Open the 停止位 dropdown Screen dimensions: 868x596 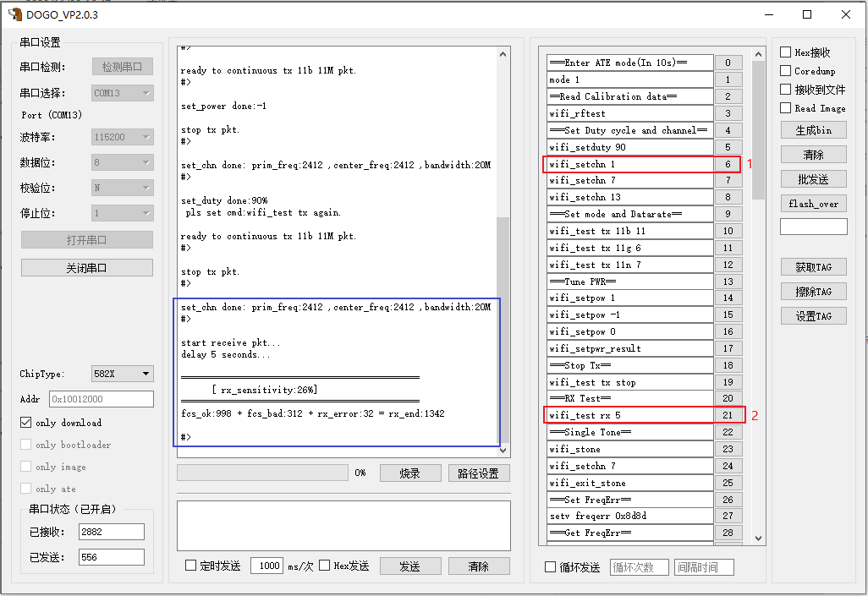coord(123,213)
